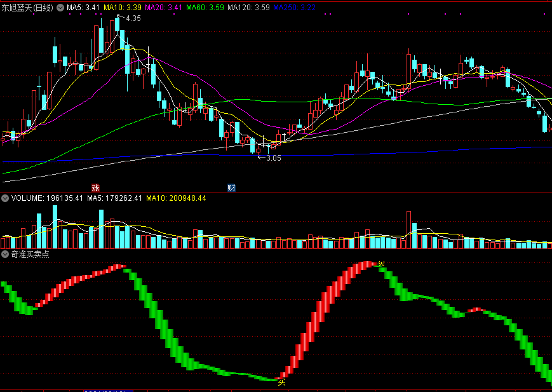
Task: Select the MA60: 3.59 label
Action: (x=205, y=8)
